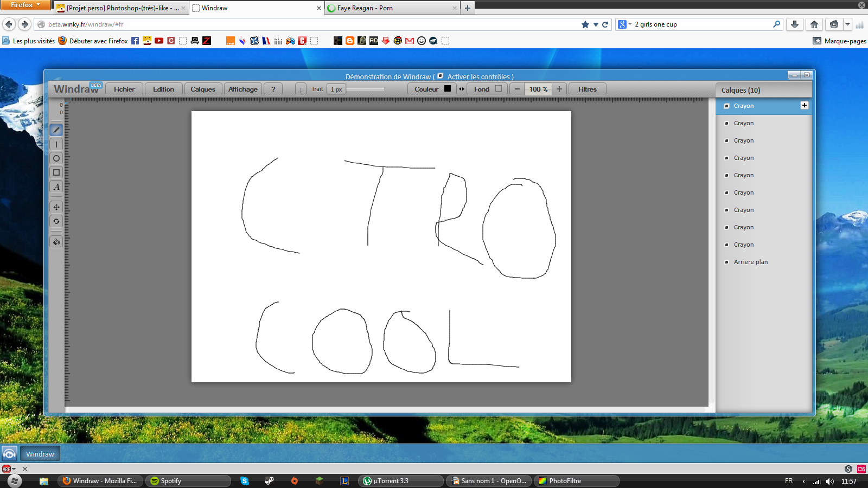Select the Arriere plan layer row
This screenshot has height=488, width=868.
click(764, 262)
